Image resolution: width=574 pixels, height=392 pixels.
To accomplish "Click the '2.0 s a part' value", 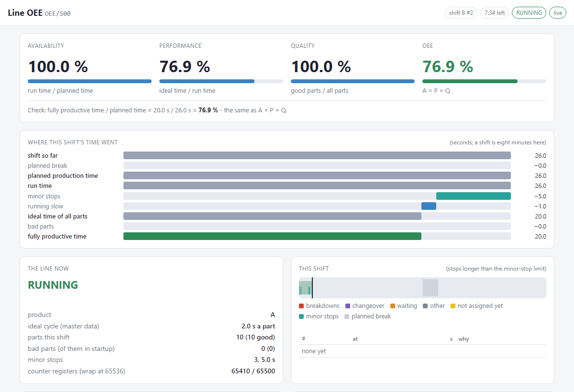I will [x=258, y=327].
